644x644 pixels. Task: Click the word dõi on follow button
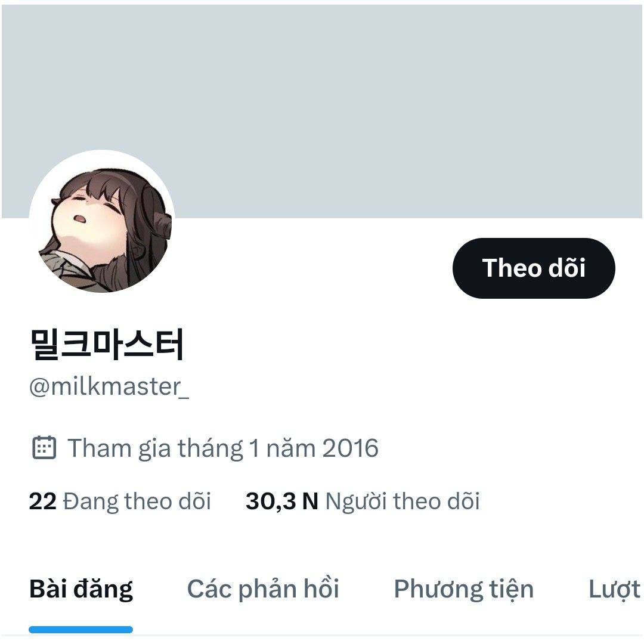[x=567, y=268]
